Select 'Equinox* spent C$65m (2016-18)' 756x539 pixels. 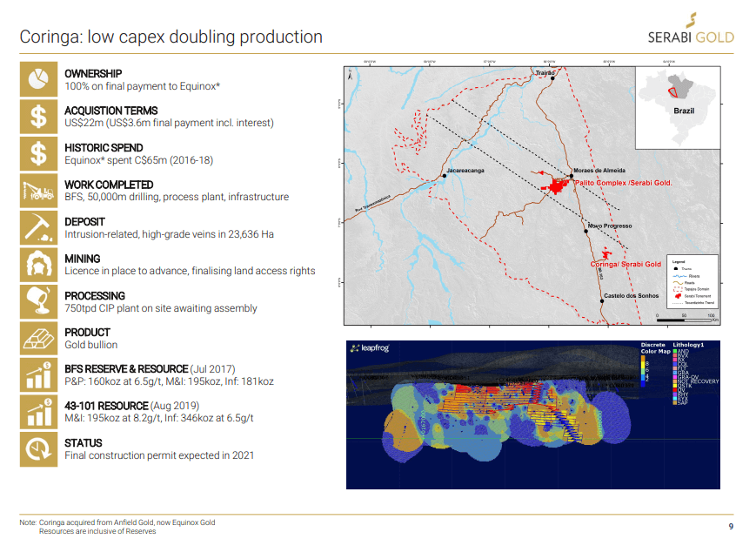pyautogui.click(x=139, y=160)
